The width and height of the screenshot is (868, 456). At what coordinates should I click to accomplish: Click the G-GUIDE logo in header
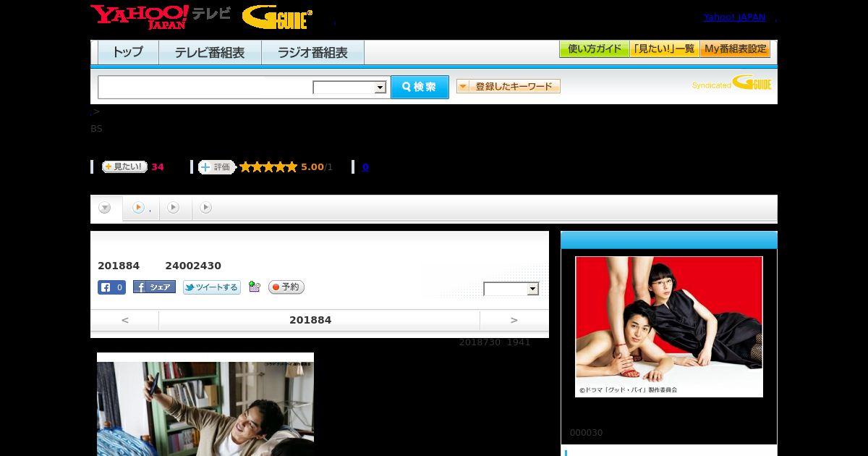click(x=277, y=17)
